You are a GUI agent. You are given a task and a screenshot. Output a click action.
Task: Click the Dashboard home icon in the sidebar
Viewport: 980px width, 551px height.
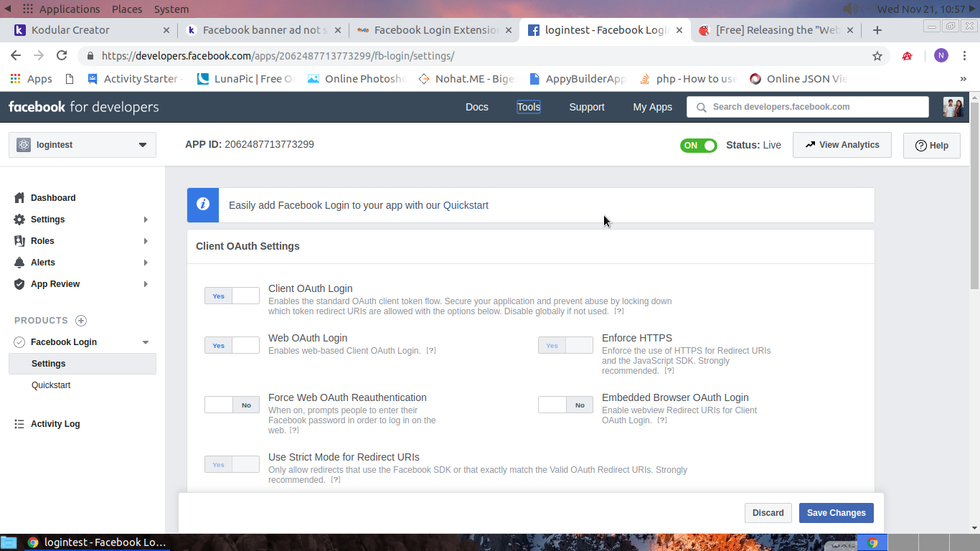(x=19, y=197)
